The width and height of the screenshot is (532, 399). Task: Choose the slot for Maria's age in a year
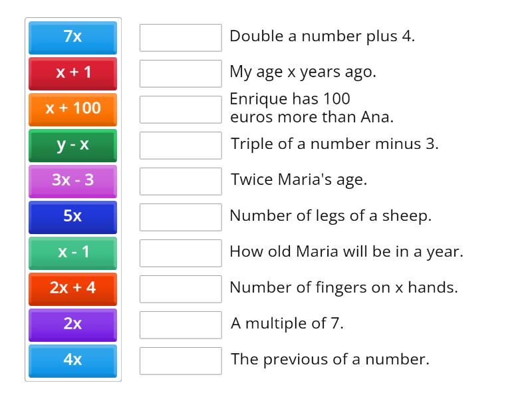pos(180,253)
